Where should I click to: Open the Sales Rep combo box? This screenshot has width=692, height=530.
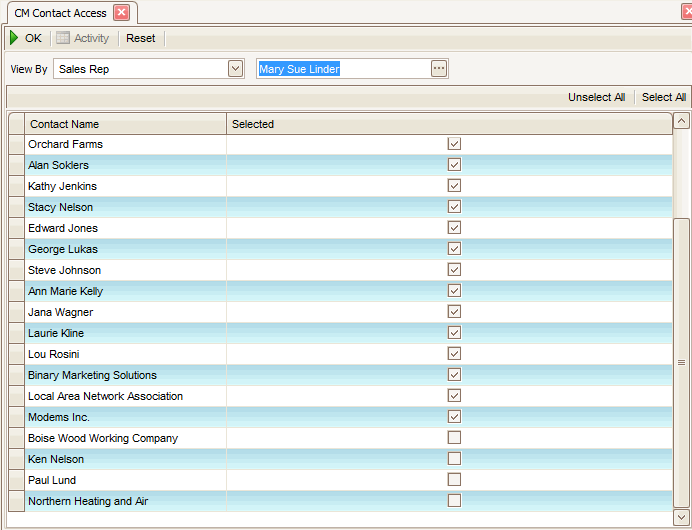pos(140,69)
